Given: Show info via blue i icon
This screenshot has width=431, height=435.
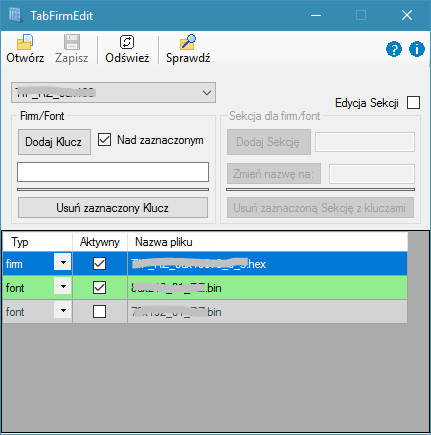Looking at the screenshot, I should pos(417,49).
